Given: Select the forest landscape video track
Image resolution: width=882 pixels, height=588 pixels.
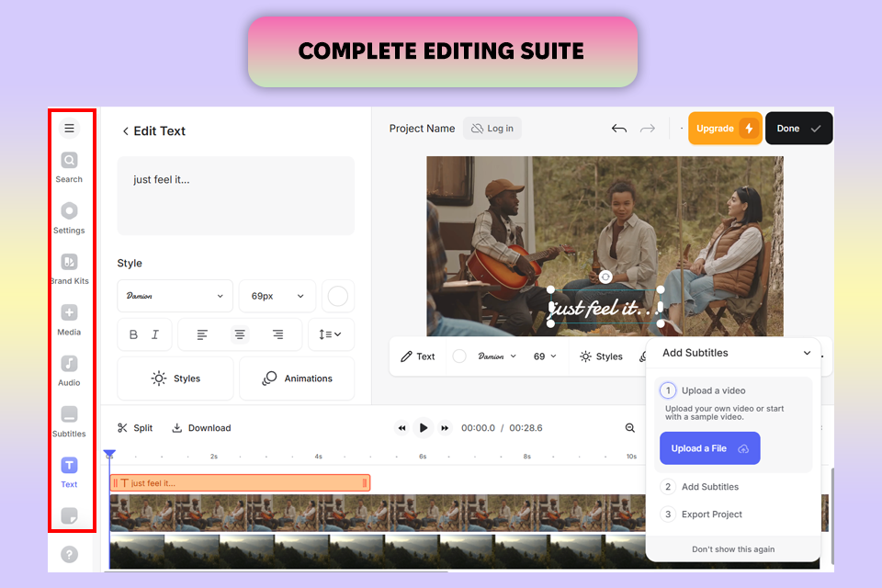Looking at the screenshot, I should [x=378, y=551].
